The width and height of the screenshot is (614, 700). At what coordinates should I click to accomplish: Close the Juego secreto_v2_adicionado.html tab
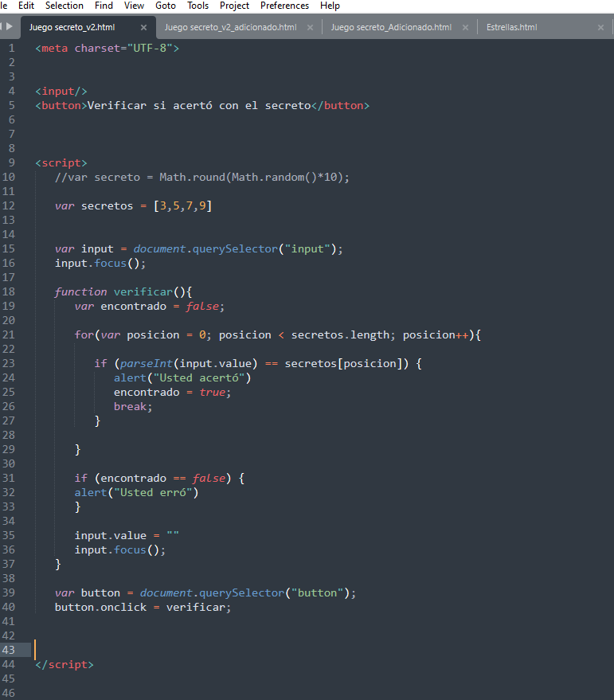(x=311, y=28)
